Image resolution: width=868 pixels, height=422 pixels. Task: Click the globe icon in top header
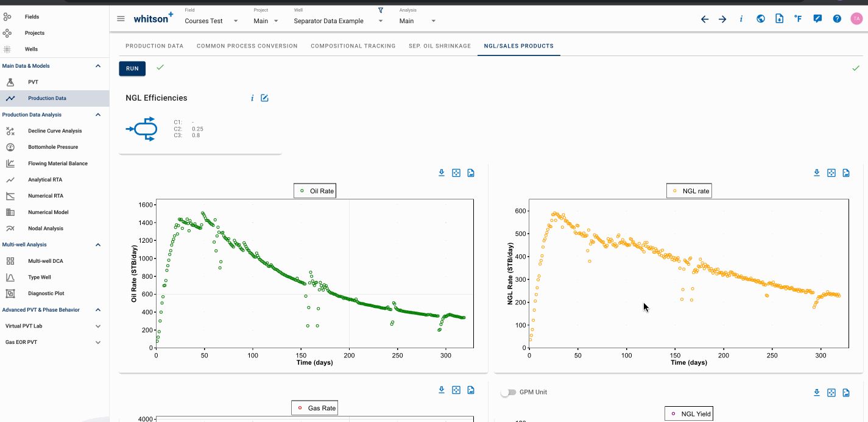pyautogui.click(x=761, y=19)
